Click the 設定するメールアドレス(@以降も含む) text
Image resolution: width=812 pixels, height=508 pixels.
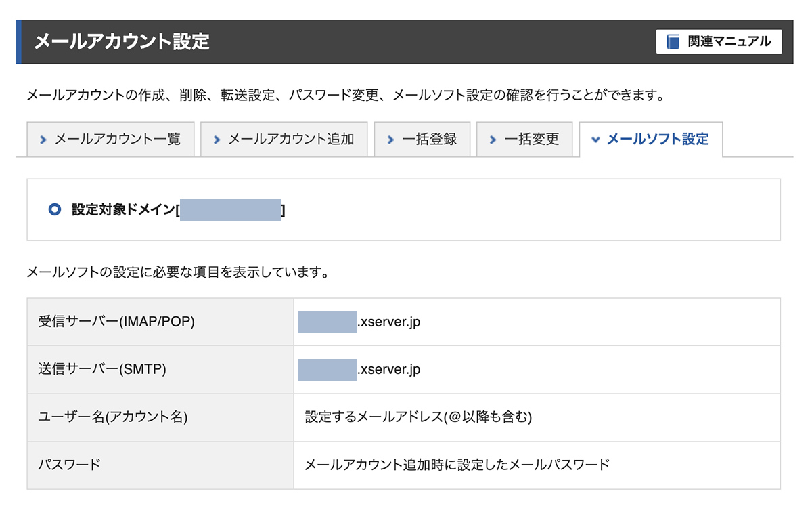point(419,418)
